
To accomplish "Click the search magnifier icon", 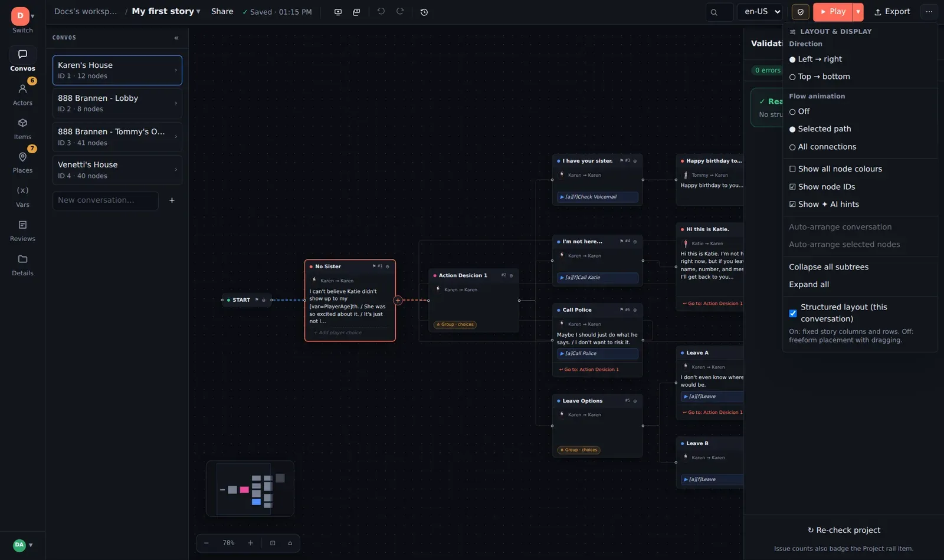I will pos(714,12).
